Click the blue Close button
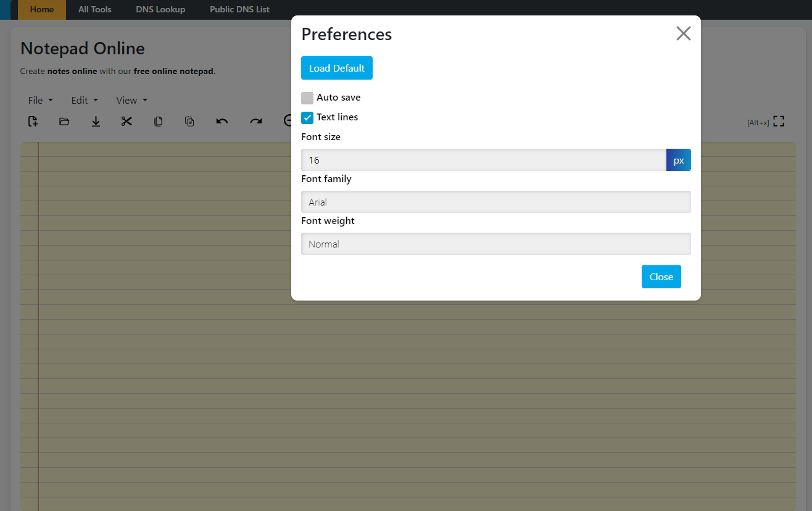812x511 pixels. [661, 277]
